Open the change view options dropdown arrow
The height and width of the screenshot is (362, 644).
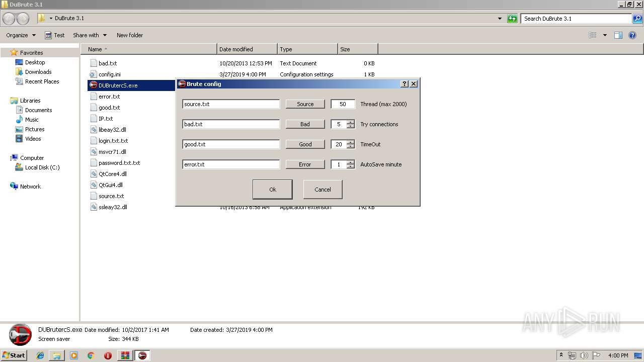(605, 35)
